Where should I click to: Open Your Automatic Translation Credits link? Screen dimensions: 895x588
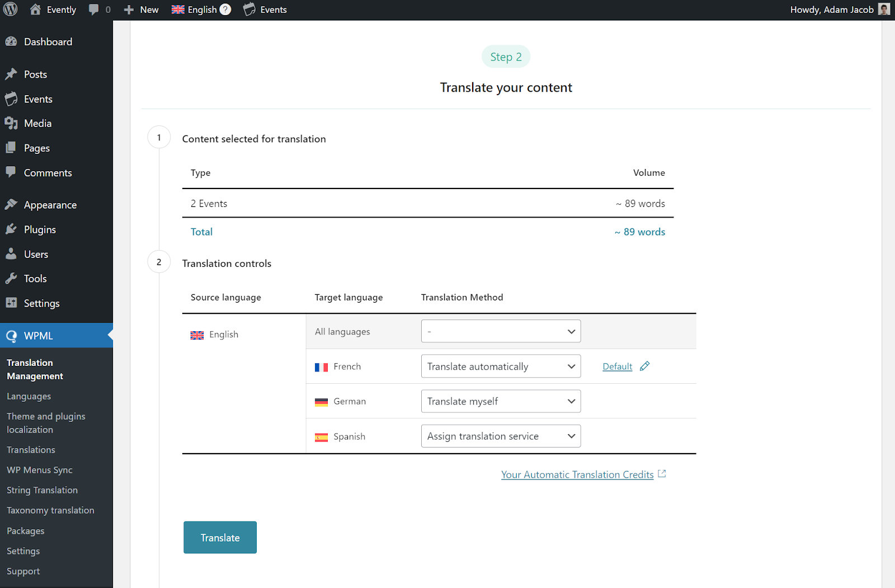click(577, 474)
